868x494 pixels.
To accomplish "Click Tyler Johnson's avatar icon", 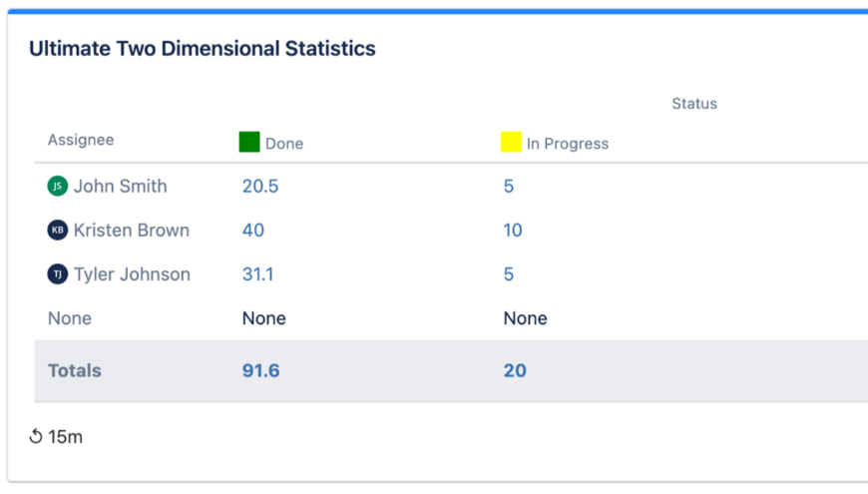I will click(58, 274).
